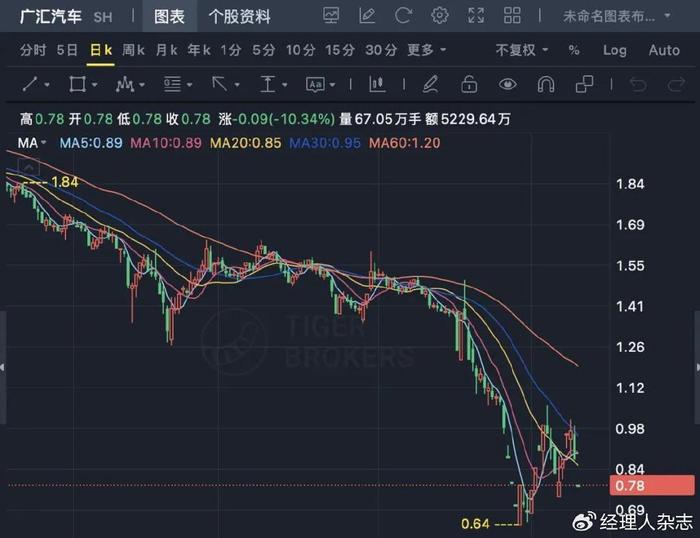This screenshot has width=700, height=538.
Task: Select the line drawing tool
Action: [x=30, y=84]
